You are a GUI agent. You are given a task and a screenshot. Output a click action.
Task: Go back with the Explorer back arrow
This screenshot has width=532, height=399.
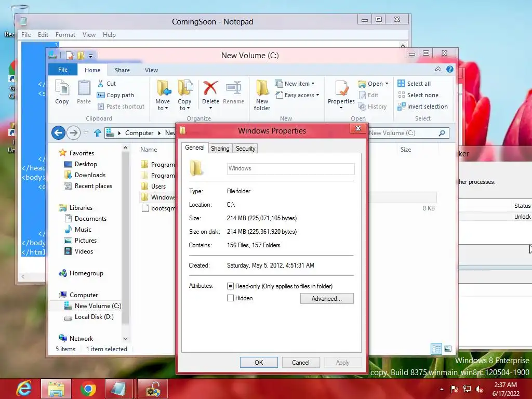pyautogui.click(x=58, y=132)
